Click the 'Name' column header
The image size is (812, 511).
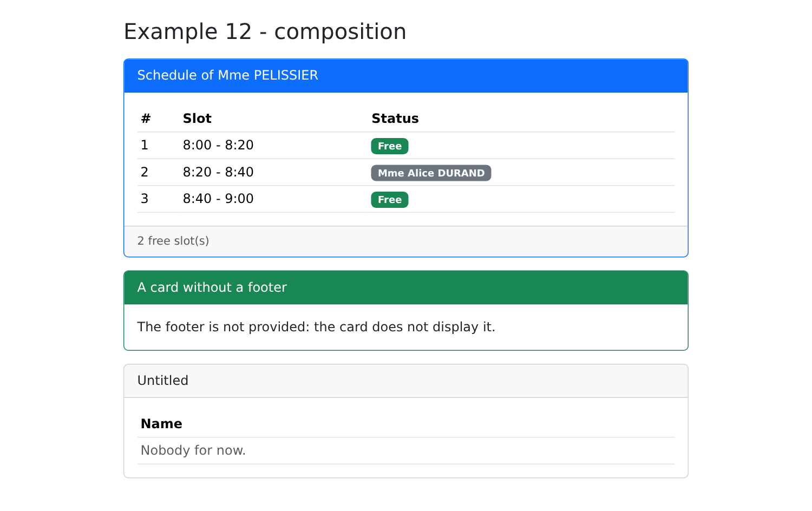[x=406, y=424]
